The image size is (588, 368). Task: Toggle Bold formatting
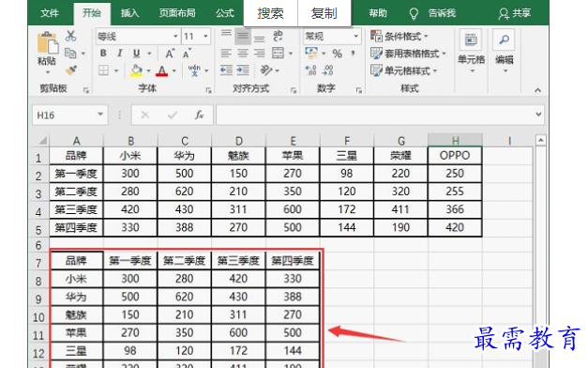coord(103,54)
